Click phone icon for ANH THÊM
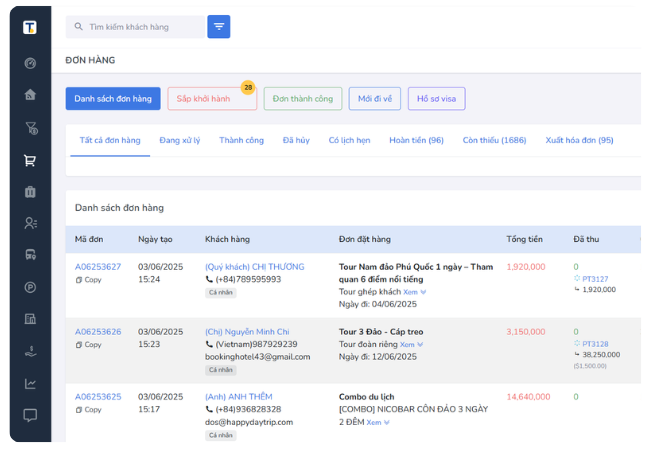 209,409
